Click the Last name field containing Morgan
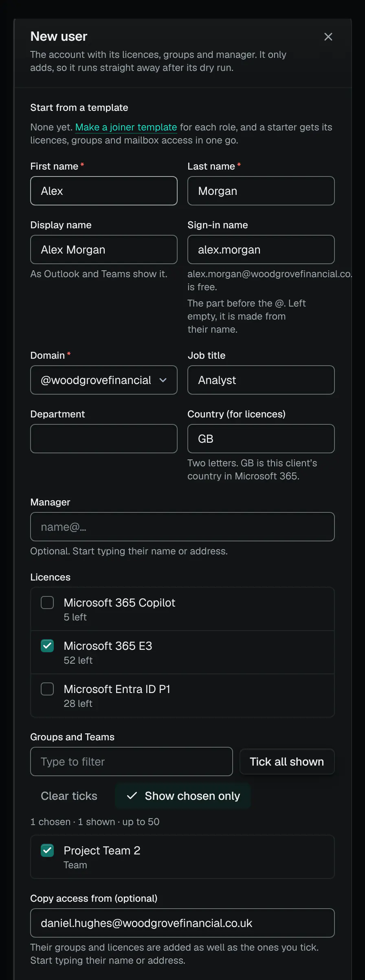This screenshot has height=980, width=365. coord(261,191)
